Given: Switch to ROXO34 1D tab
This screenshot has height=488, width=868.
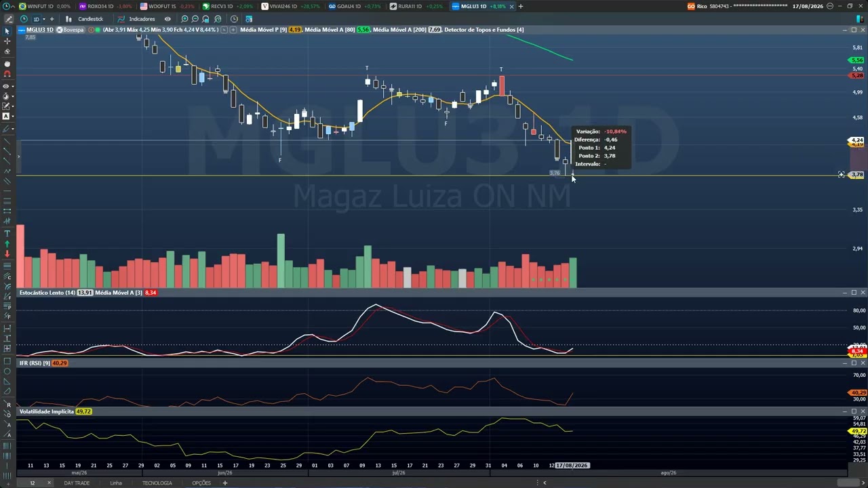Looking at the screenshot, I should 104,6.
